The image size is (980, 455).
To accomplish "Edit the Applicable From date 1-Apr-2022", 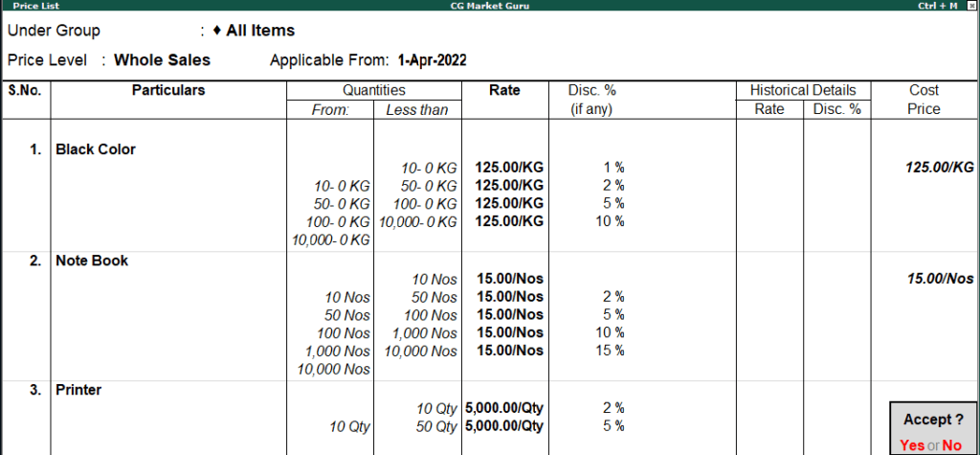I will (x=432, y=60).
